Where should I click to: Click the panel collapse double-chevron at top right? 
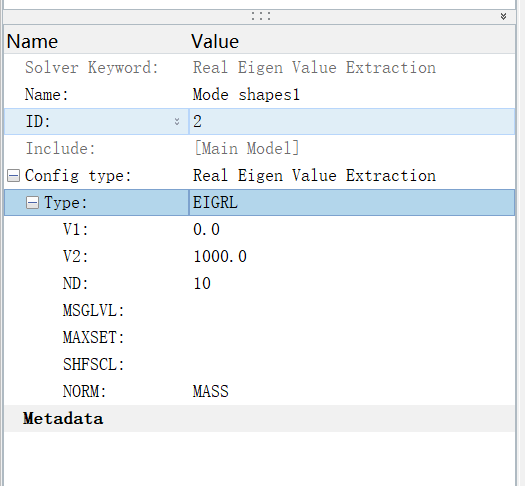click(503, 16)
